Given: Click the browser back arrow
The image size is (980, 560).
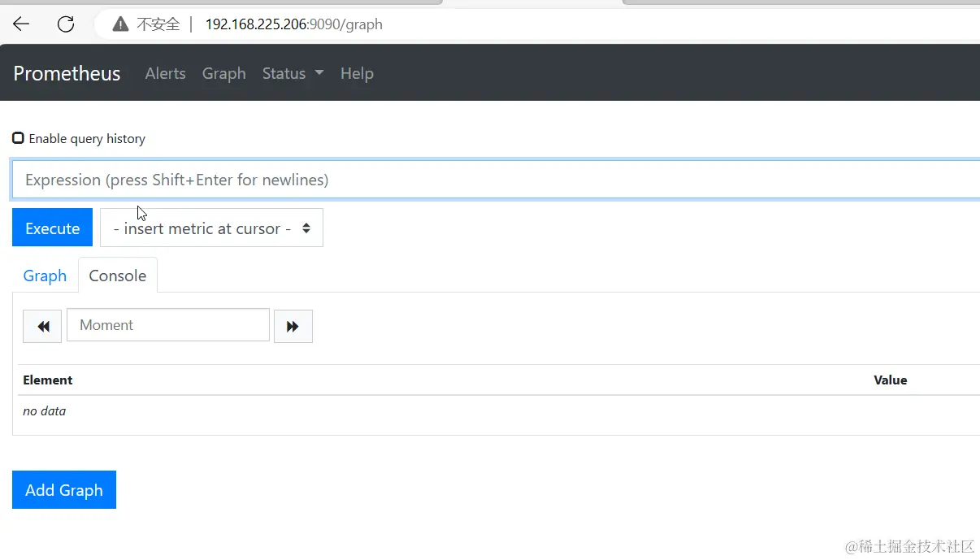Looking at the screenshot, I should tap(21, 24).
